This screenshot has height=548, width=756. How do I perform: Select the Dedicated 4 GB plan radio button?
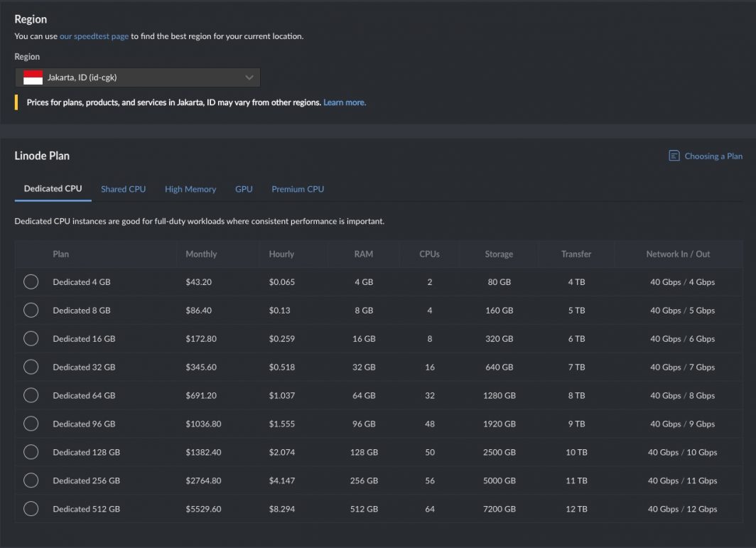(31, 282)
